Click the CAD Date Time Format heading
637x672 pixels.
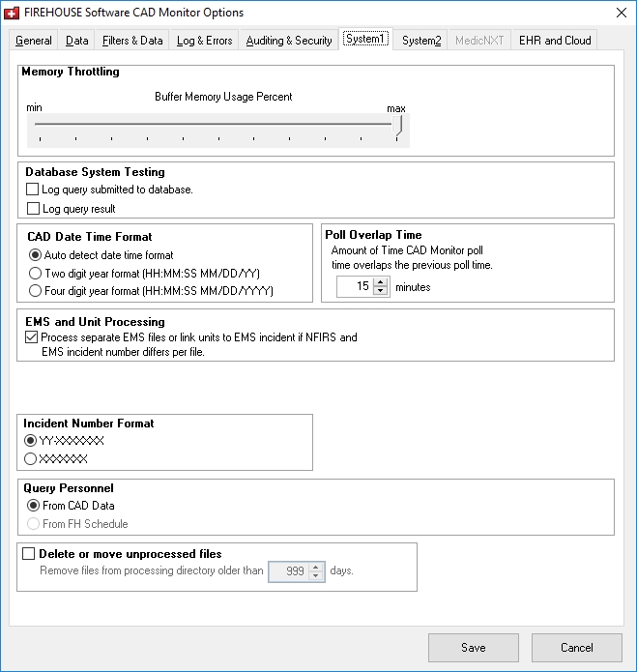click(x=90, y=237)
